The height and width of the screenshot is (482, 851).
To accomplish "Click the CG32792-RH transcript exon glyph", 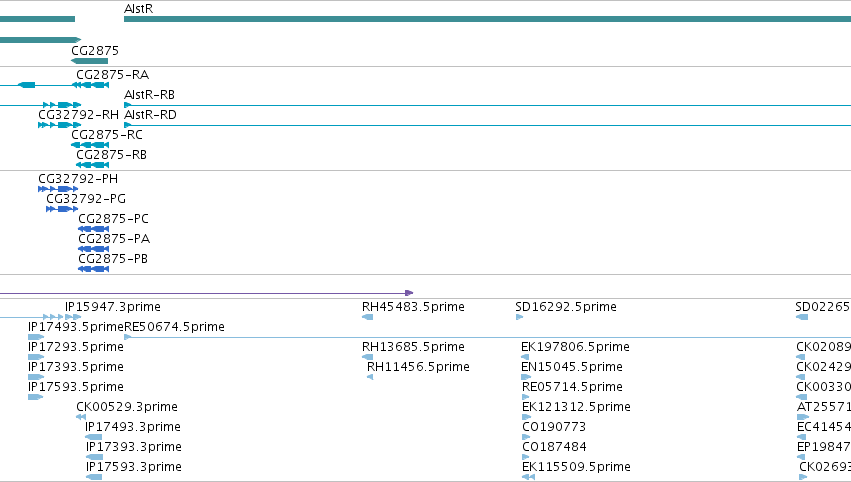I will pos(60,125).
